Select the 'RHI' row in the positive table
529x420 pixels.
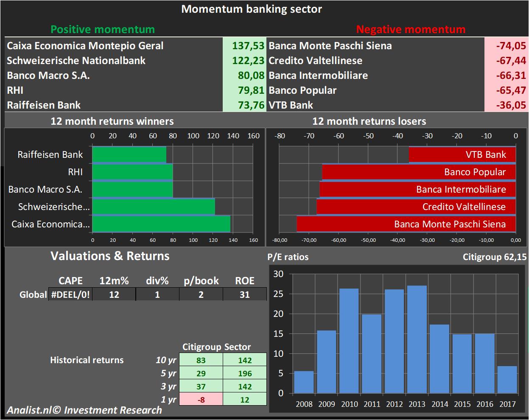15,90
